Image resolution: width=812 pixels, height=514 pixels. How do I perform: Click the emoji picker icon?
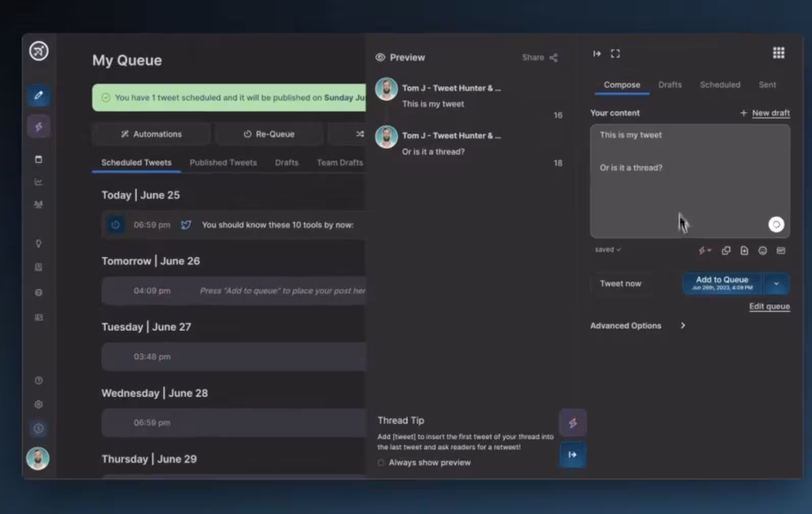point(763,250)
